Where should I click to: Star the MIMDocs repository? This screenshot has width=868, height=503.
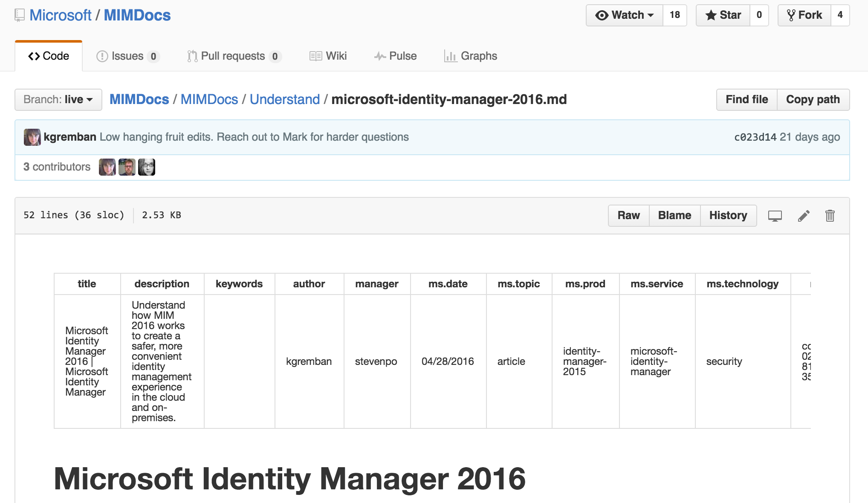pos(723,15)
